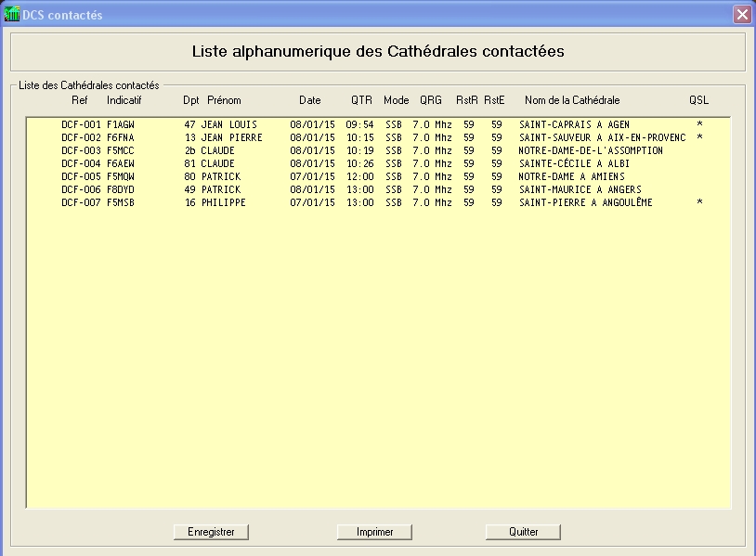The width and height of the screenshot is (756, 556).
Task: Click the QSL column header
Action: 698,100
